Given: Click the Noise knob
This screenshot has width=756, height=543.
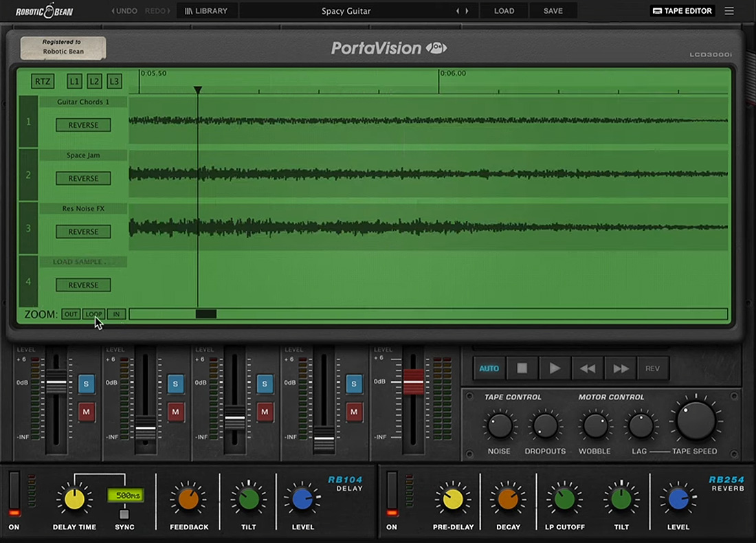Looking at the screenshot, I should pyautogui.click(x=500, y=426).
